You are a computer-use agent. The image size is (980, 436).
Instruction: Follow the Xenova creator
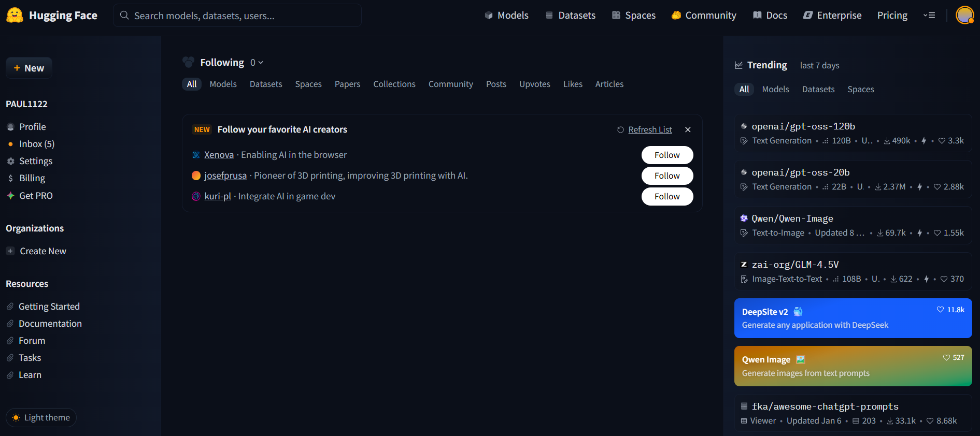coord(666,155)
